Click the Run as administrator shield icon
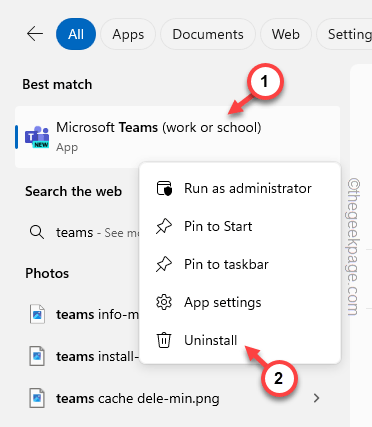Viewport: 372px width, 427px height. pyautogui.click(x=164, y=188)
